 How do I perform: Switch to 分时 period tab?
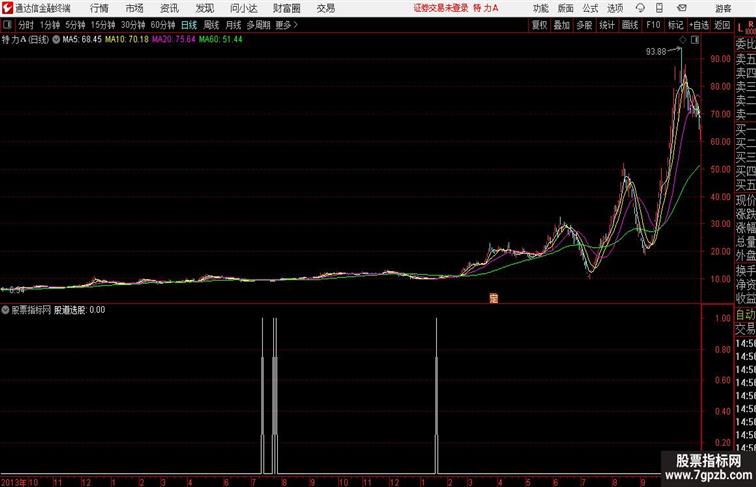26,25
